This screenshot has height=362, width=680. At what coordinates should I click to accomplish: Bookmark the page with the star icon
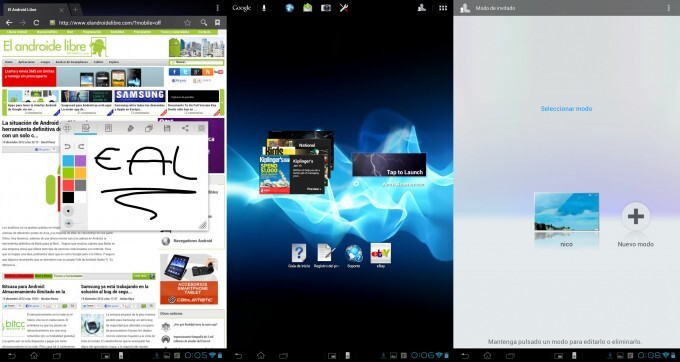click(x=187, y=23)
